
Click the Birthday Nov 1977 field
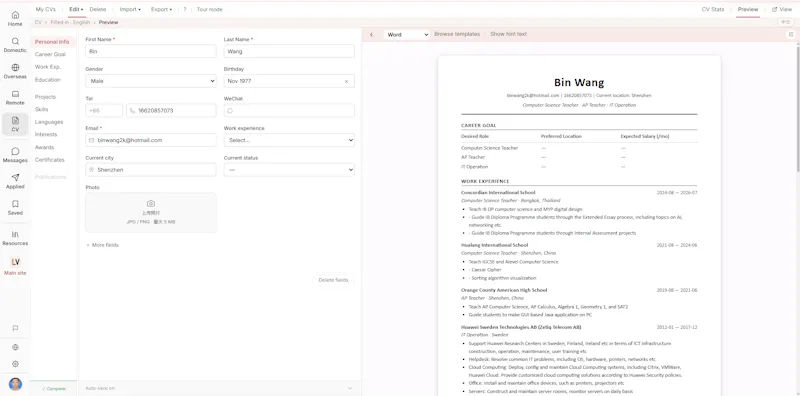click(289, 81)
